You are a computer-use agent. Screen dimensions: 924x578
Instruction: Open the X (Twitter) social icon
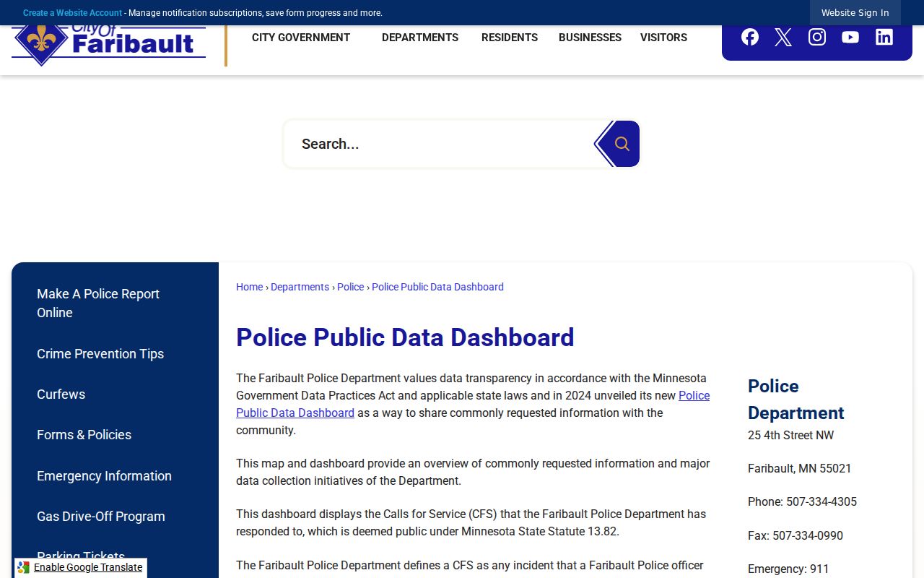pos(783,37)
